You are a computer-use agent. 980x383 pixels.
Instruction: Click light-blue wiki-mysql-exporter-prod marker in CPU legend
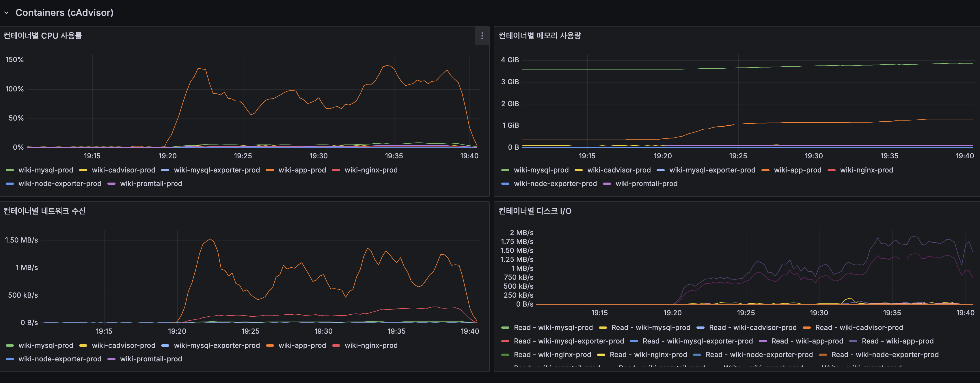[165, 170]
